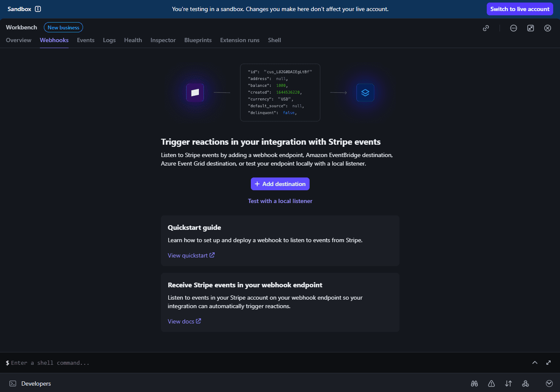Click the Workbench title
Screen dimensions: 560x392
[x=21, y=27]
